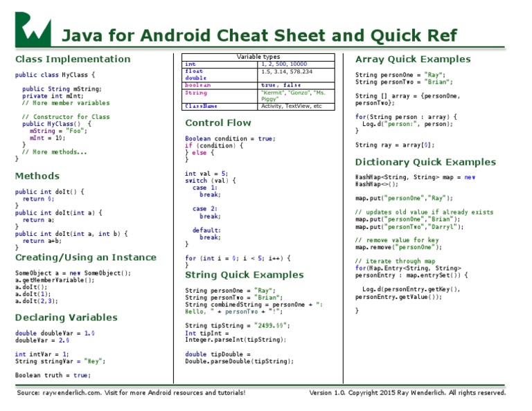This screenshot has height=411, width=532.
Task: Click the 'Source: raywenderlich.com' footer text
Action: 60,393
